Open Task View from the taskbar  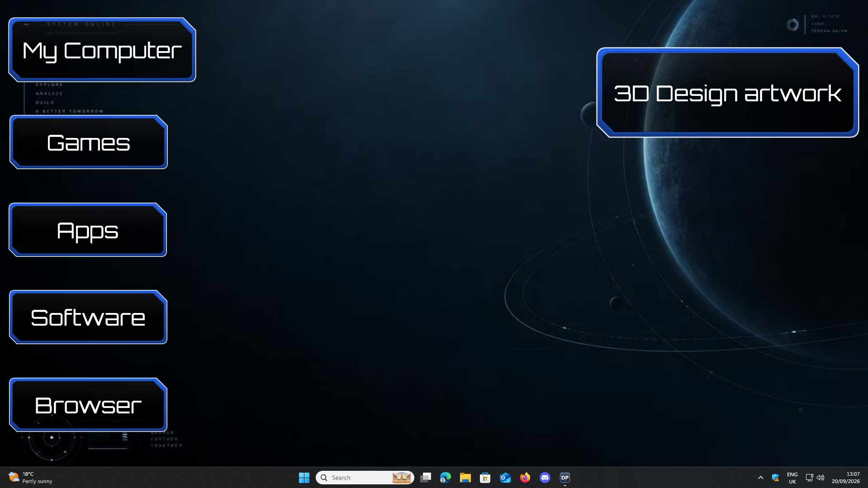pyautogui.click(x=426, y=478)
